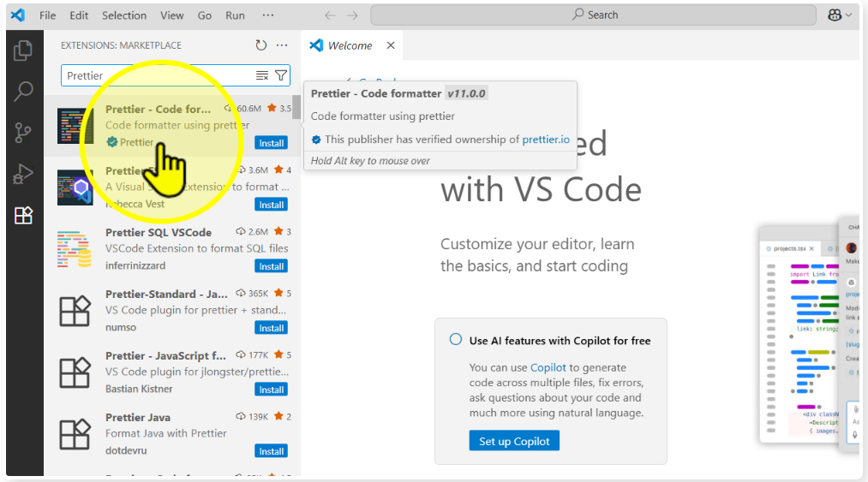Open the Edit menu
This screenshot has height=482, width=868.
pyautogui.click(x=79, y=15)
